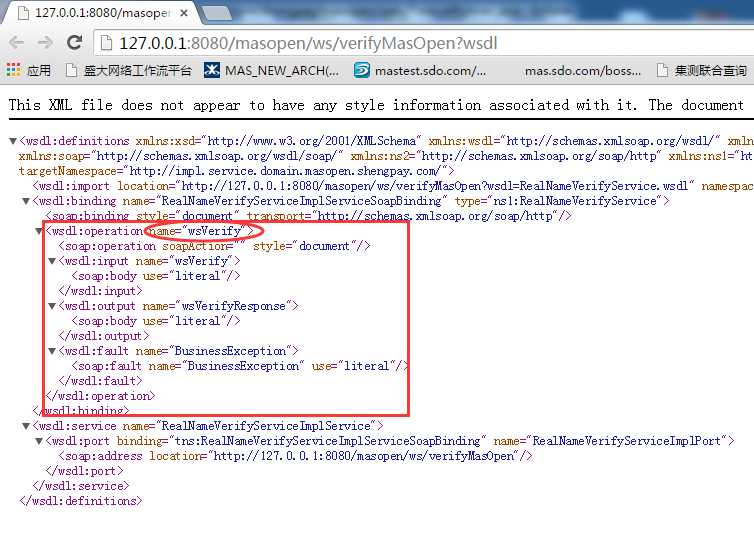
Task: Select the 127.0.0.1:8080/masopen browser tab
Action: (x=102, y=13)
